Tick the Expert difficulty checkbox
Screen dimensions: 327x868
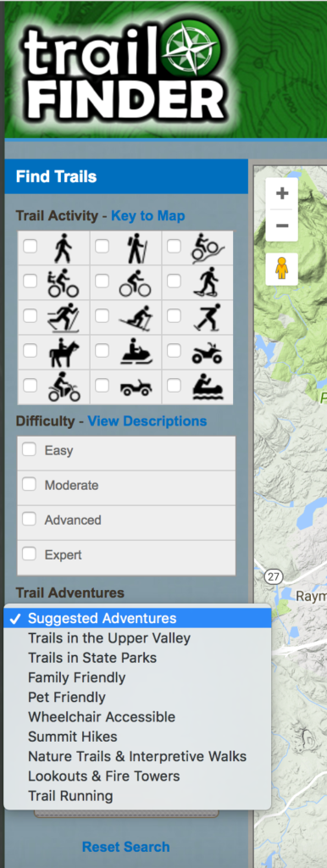pos(30,554)
